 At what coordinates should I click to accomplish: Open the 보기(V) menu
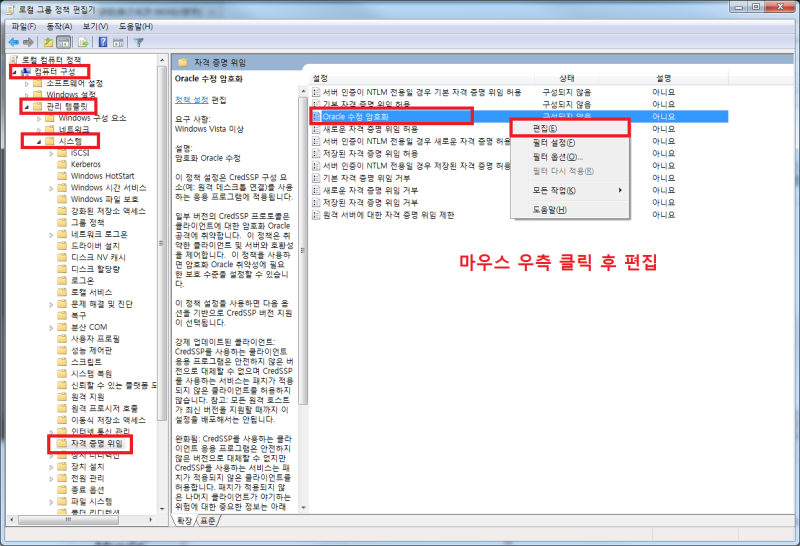(x=95, y=26)
